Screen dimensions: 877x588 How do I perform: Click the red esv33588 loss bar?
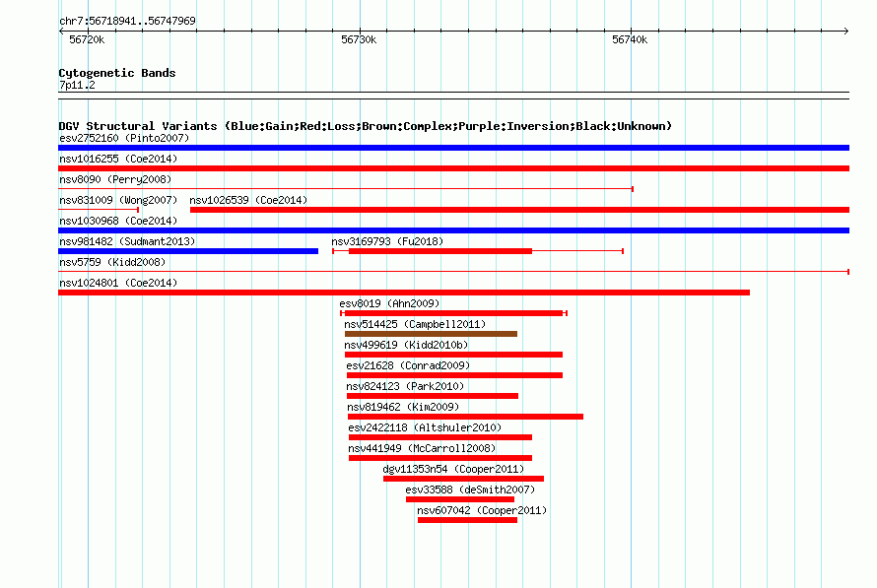(460, 499)
